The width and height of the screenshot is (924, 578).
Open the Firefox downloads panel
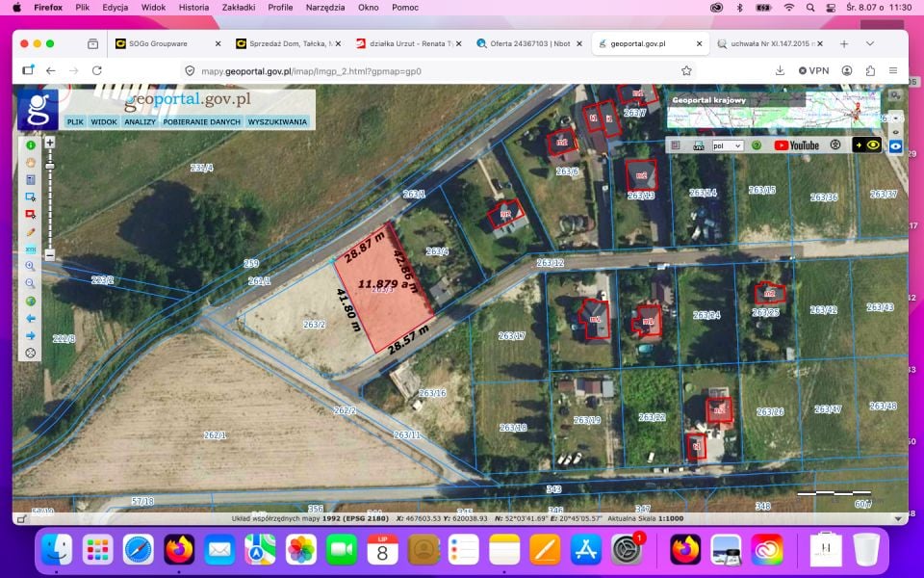click(780, 70)
